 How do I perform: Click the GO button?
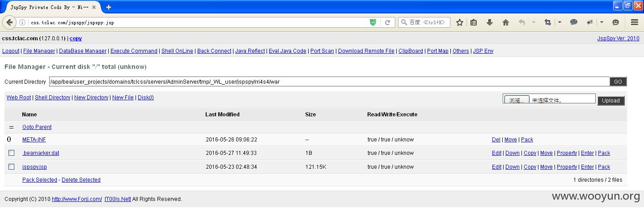click(x=618, y=82)
